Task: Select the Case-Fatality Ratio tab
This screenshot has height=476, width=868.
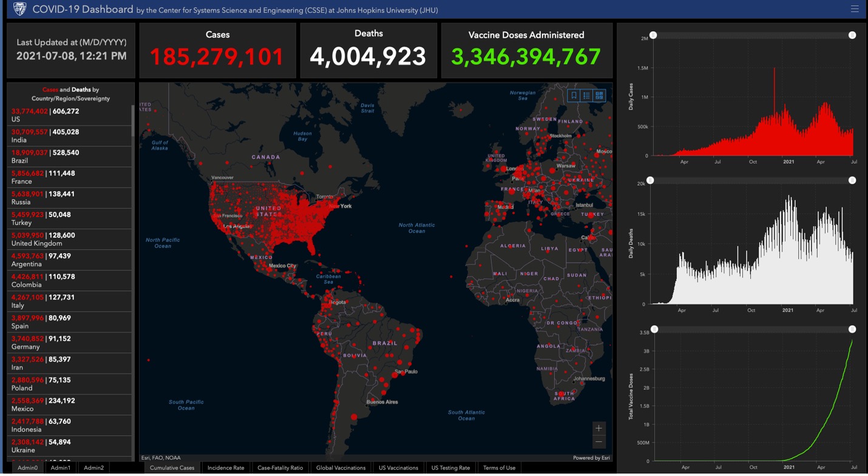Action: pyautogui.click(x=280, y=468)
